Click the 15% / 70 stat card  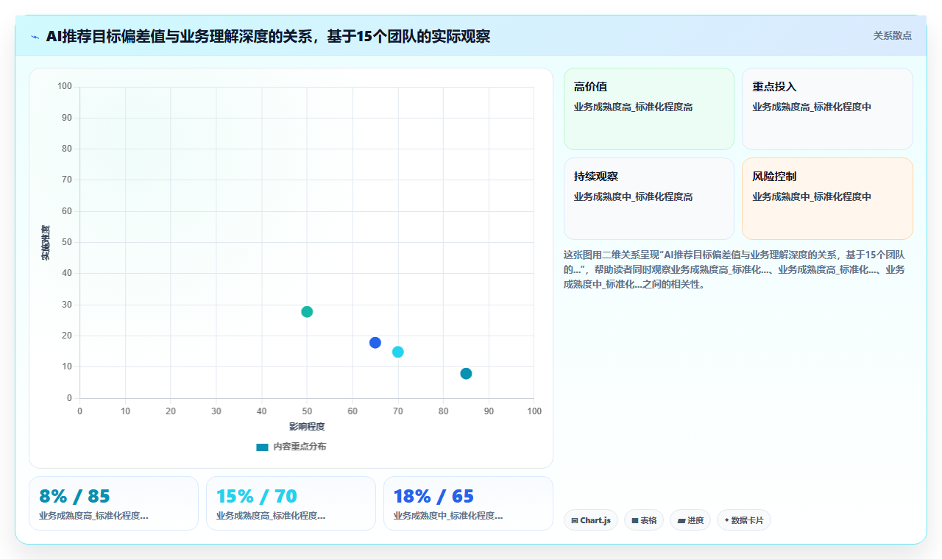pyautogui.click(x=291, y=503)
